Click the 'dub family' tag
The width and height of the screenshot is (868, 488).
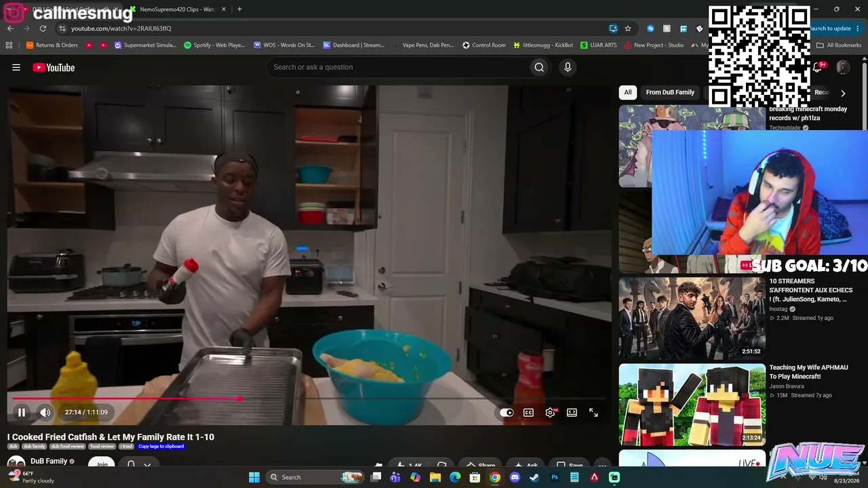click(35, 447)
